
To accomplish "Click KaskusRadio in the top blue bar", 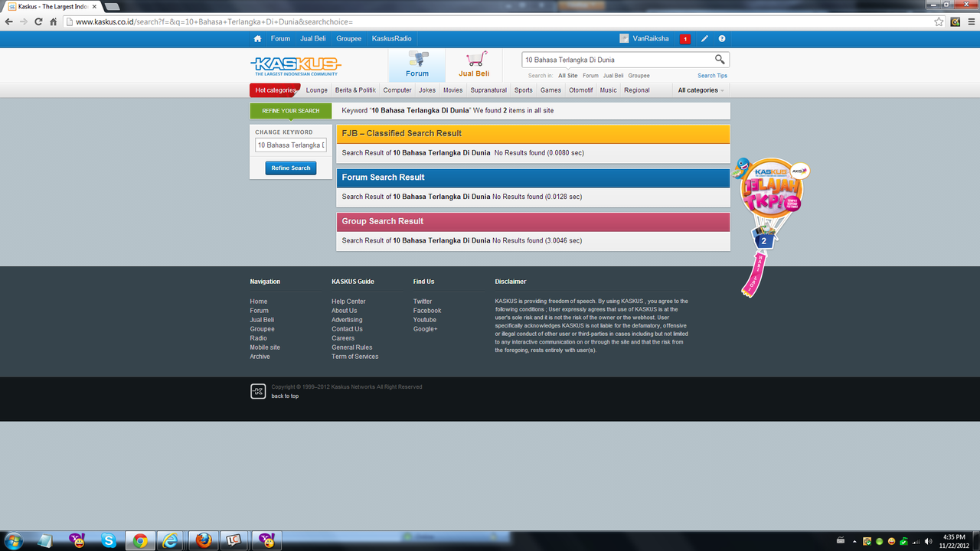I will (392, 38).
